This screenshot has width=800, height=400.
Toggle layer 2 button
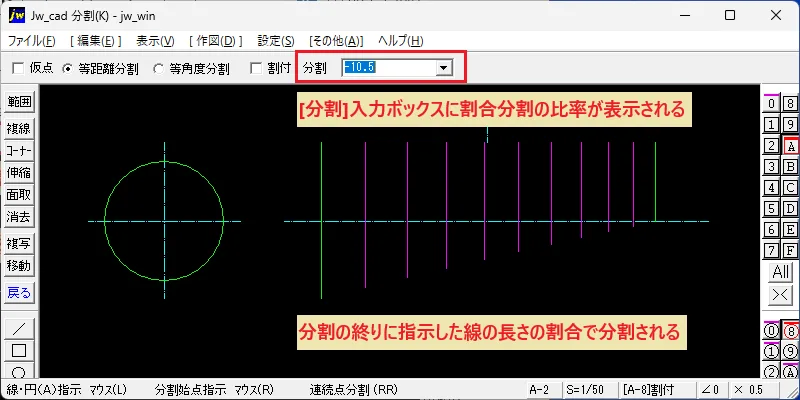pos(771,146)
